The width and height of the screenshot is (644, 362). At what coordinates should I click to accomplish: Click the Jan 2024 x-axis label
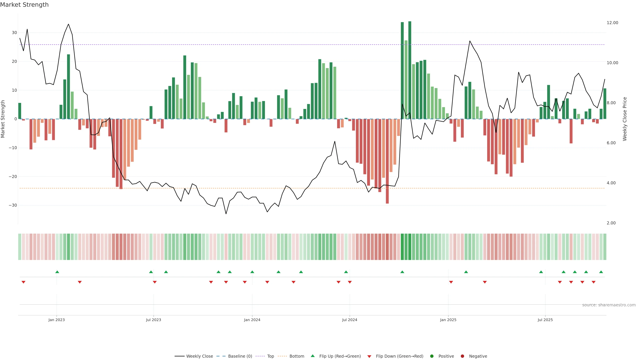pos(252,320)
